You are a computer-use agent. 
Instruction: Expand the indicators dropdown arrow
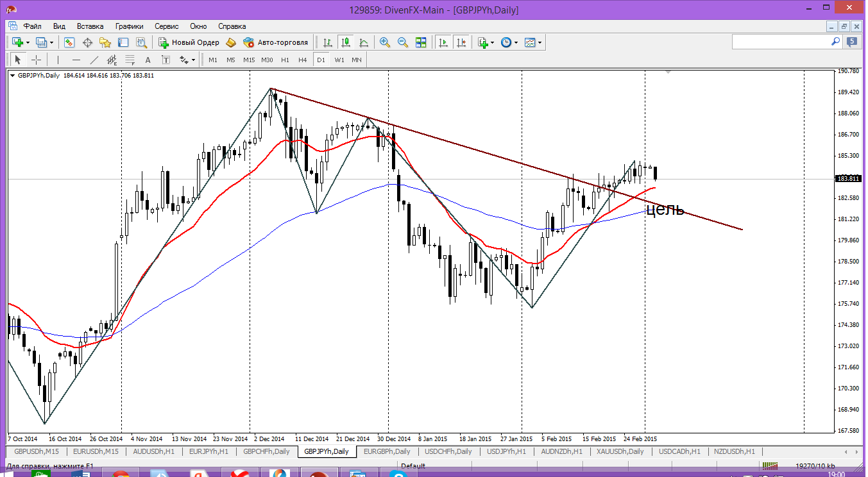pyautogui.click(x=492, y=42)
